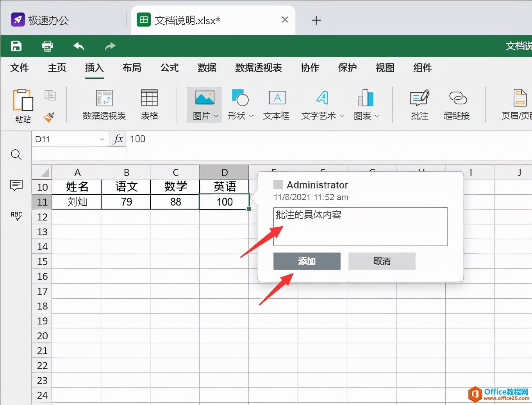Viewport: 532px width, 405px height.
Task: Open spell check in the sidebar
Action: [16, 216]
